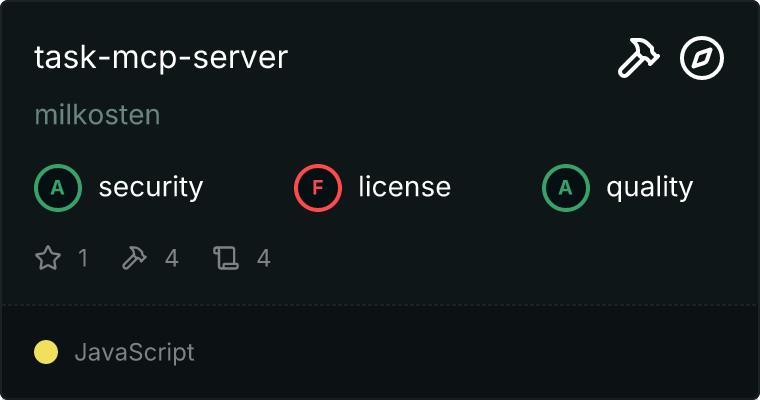Image resolution: width=760 pixels, height=400 pixels.
Task: Click the scroll icon in the stats row
Action: pyautogui.click(x=225, y=259)
